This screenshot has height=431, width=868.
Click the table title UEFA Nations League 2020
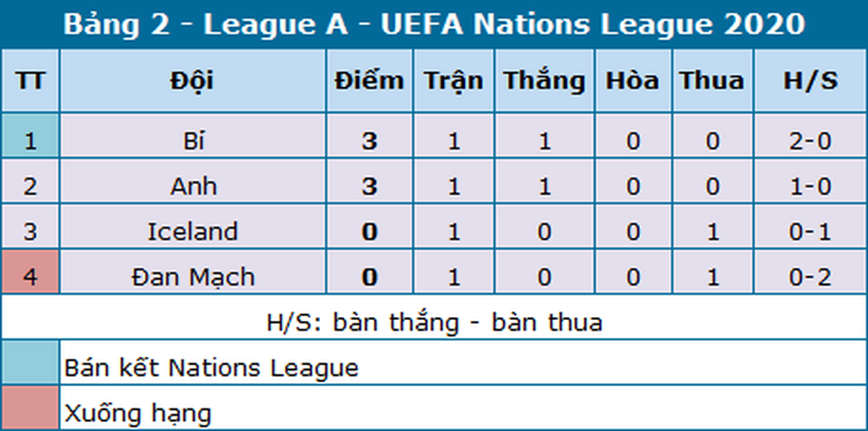click(434, 24)
